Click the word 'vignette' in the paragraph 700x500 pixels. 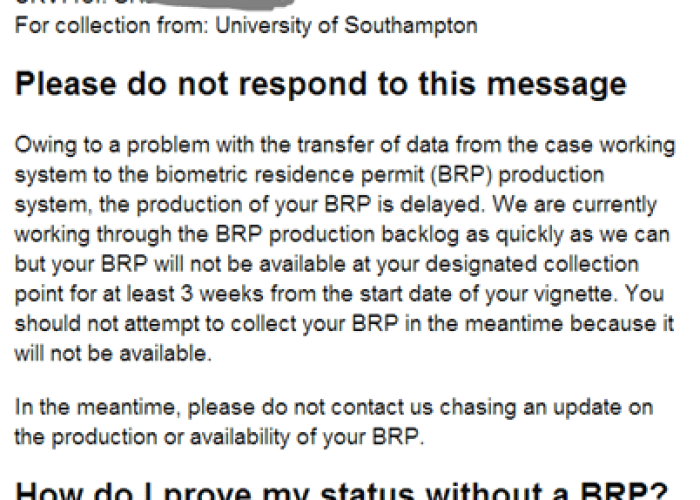581,294
